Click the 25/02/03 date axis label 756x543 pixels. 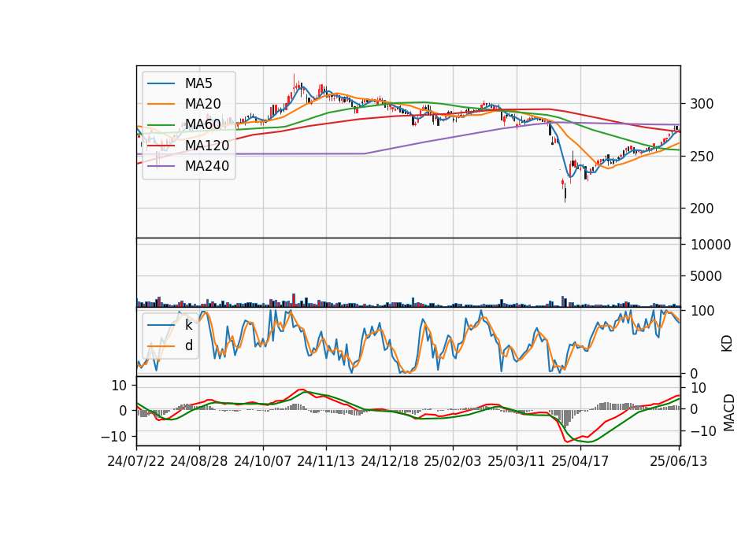(453, 461)
